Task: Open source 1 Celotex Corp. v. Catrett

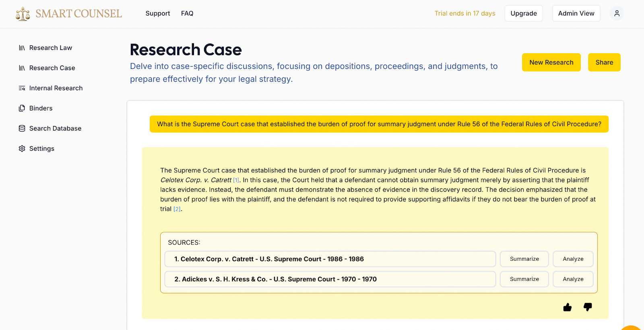Action: 330,259
